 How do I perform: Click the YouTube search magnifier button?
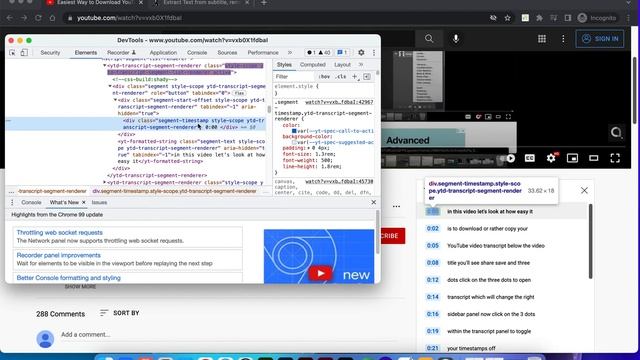[x=429, y=39]
